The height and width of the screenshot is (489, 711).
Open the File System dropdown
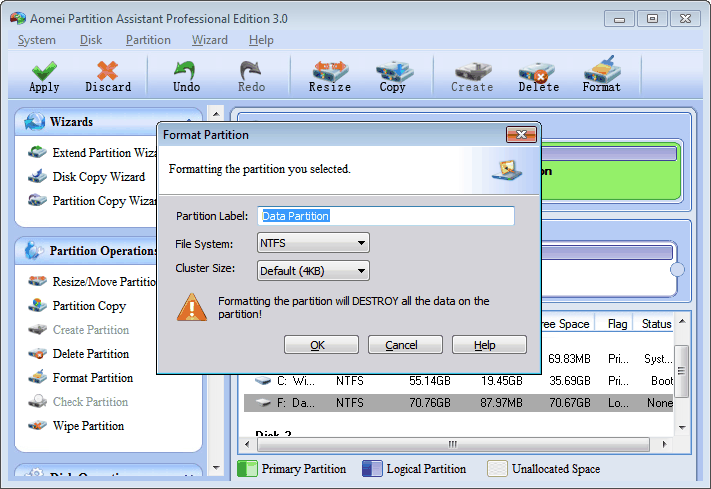pyautogui.click(x=313, y=243)
